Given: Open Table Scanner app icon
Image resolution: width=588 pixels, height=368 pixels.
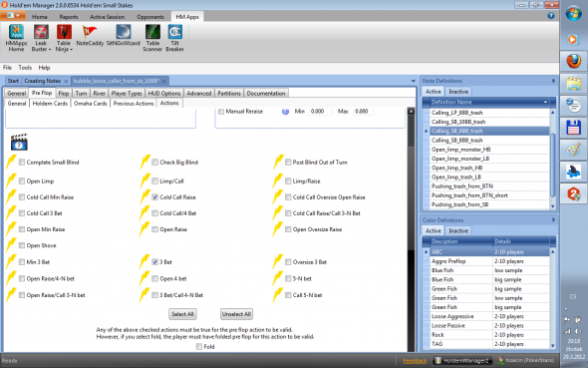Looking at the screenshot, I should pyautogui.click(x=152, y=32).
